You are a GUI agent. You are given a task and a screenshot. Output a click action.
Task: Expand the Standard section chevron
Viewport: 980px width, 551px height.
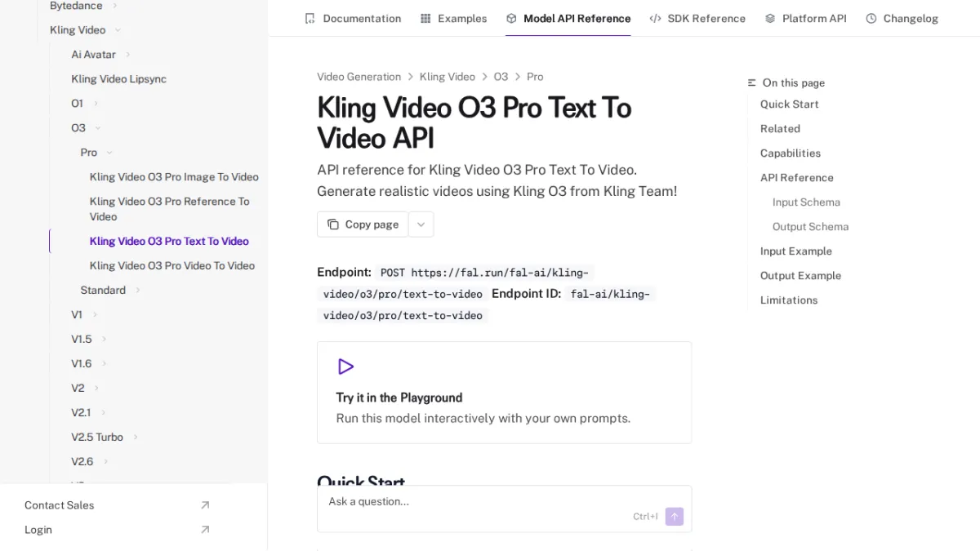point(137,291)
